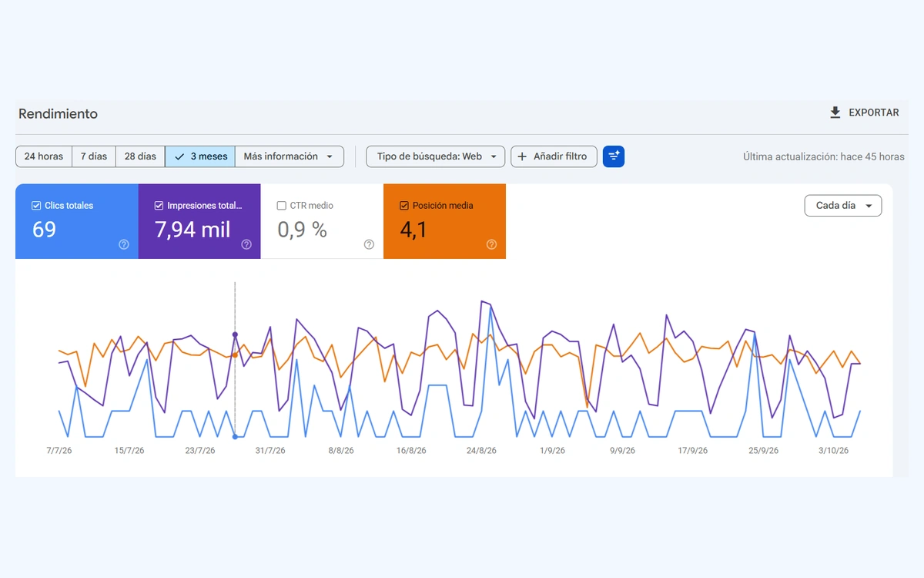Click the 24/8/26 axis date label
Image resolution: width=924 pixels, height=578 pixels.
pos(482,451)
